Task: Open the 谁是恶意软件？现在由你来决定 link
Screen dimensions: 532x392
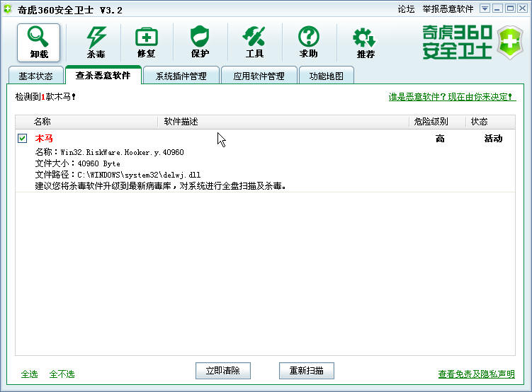Action: pyautogui.click(x=452, y=97)
